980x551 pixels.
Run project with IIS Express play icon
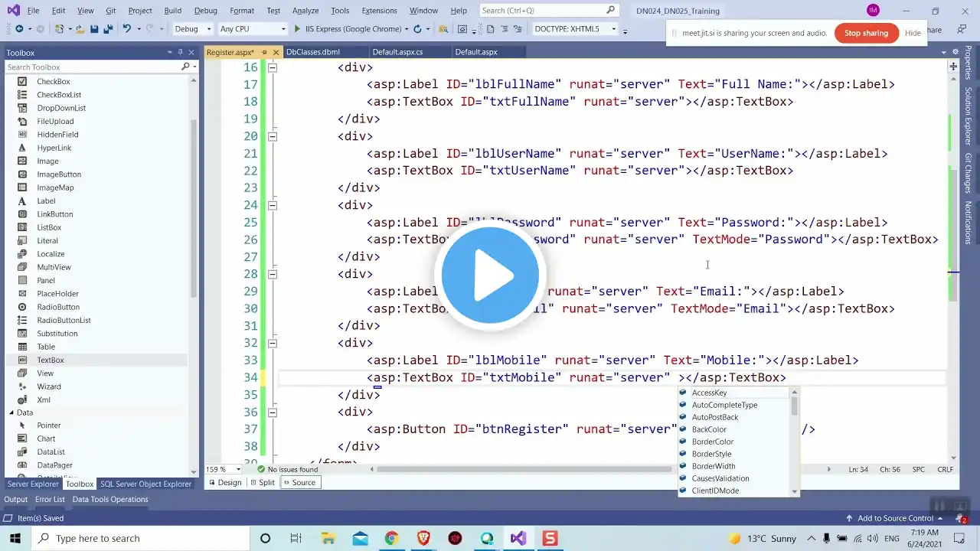(297, 29)
